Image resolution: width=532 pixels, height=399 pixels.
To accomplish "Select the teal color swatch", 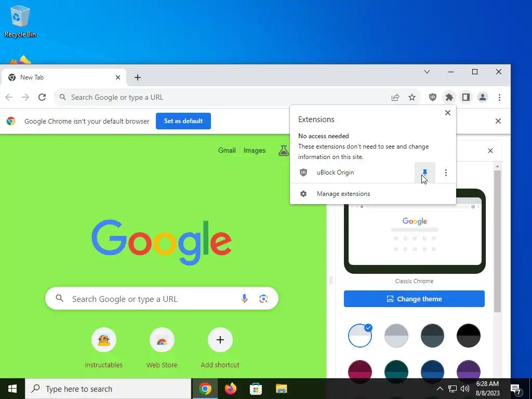I will click(x=396, y=369).
